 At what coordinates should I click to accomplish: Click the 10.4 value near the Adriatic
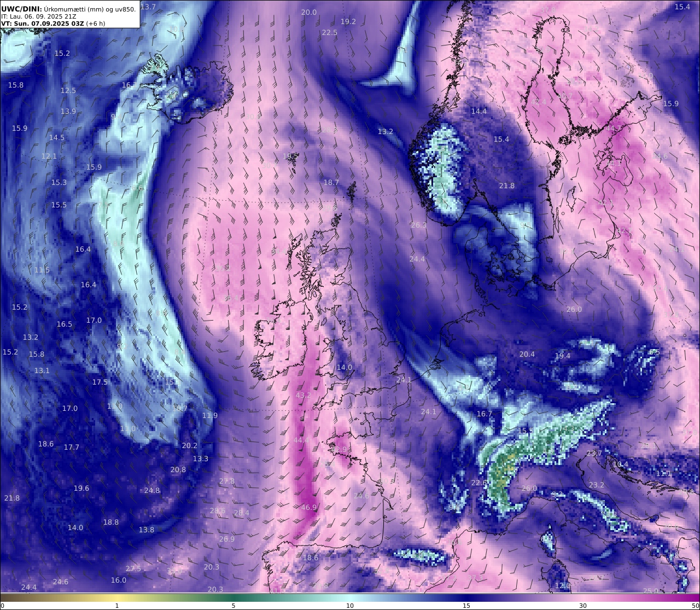(621, 464)
